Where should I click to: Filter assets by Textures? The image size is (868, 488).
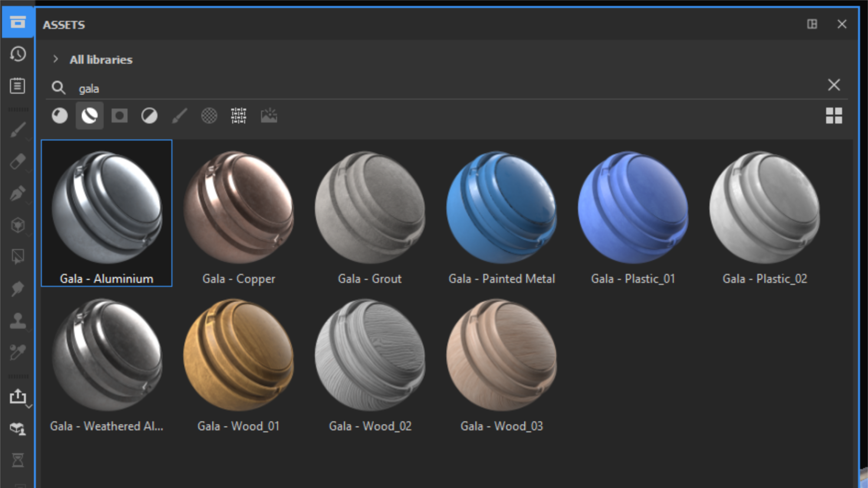239,116
